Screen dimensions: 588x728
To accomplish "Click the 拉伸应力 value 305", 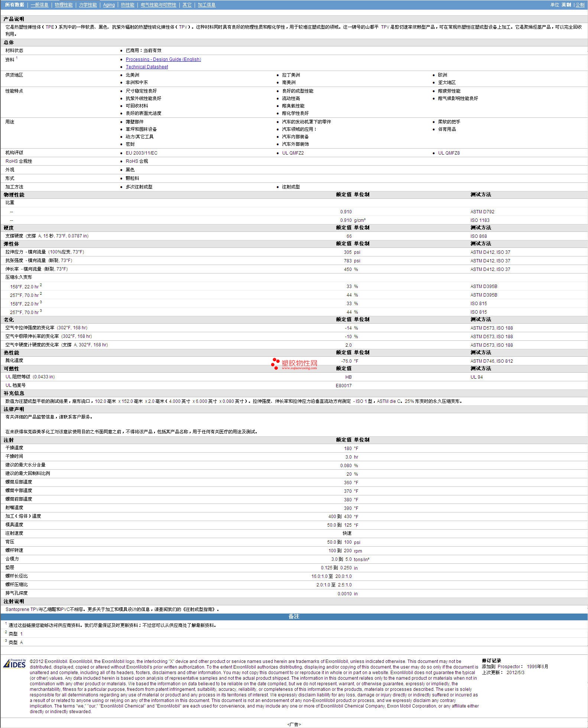I will click(348, 252).
